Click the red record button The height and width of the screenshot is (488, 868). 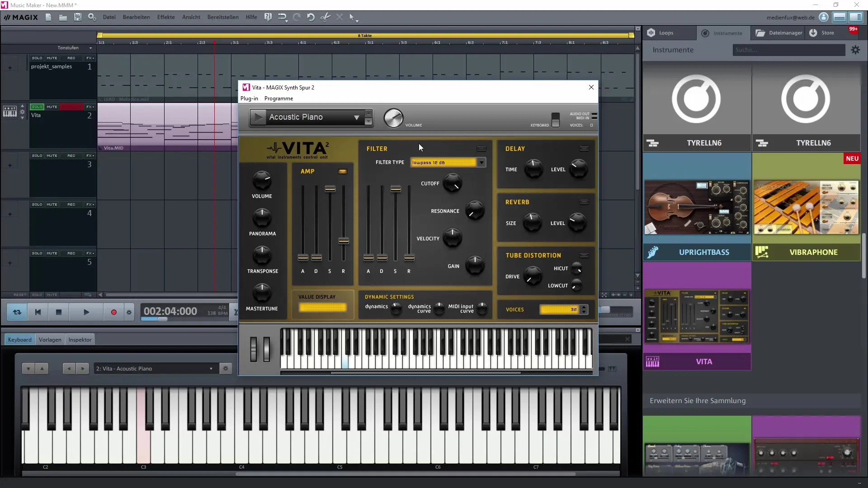[114, 312]
